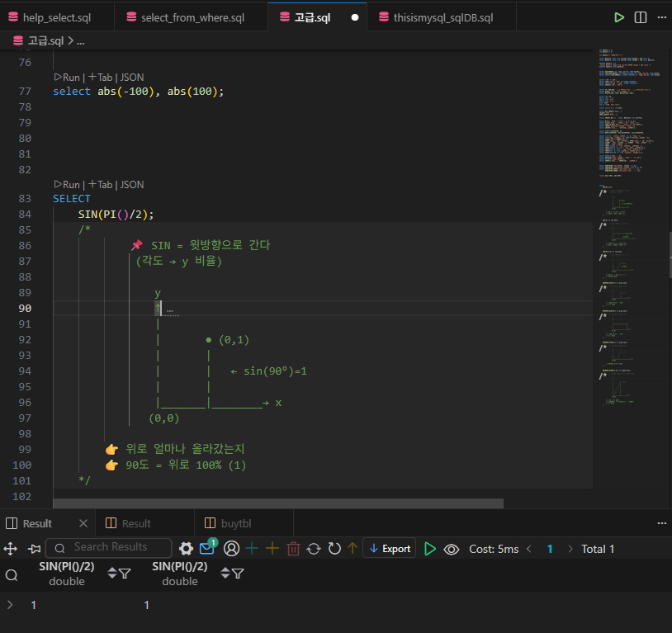Switch to help_select.sql tab
This screenshot has height=633, width=672.
pyautogui.click(x=57, y=17)
